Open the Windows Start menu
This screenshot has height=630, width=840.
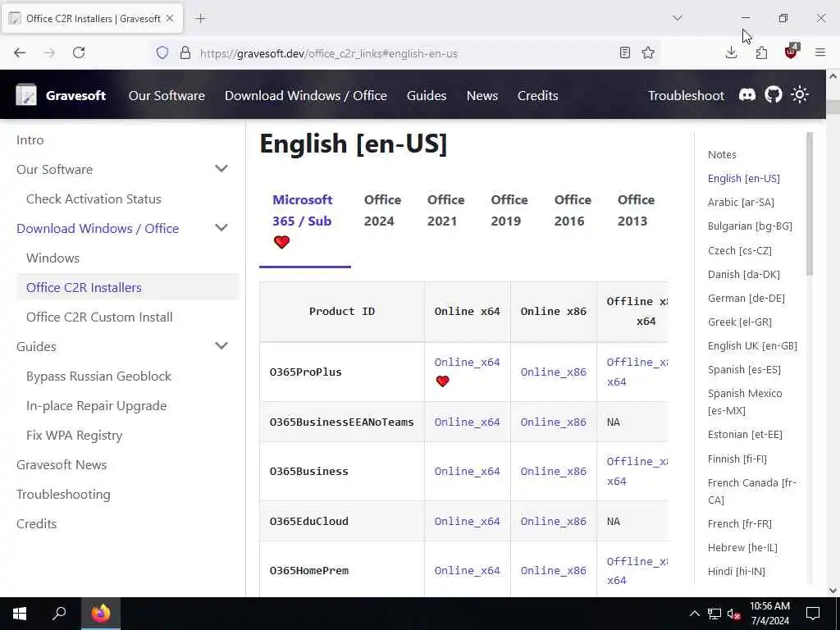point(20,614)
